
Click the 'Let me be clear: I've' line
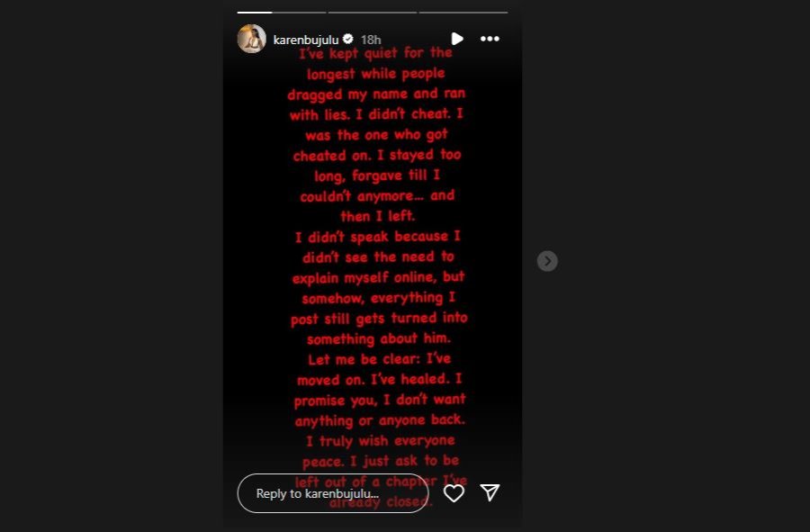click(380, 359)
